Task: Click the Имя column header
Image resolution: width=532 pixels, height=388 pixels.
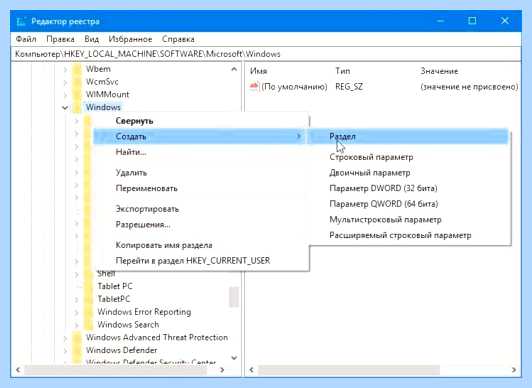Action: (259, 71)
